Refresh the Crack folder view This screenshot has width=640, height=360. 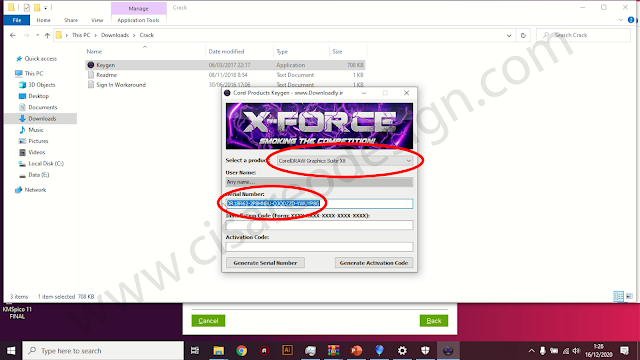(x=523, y=36)
